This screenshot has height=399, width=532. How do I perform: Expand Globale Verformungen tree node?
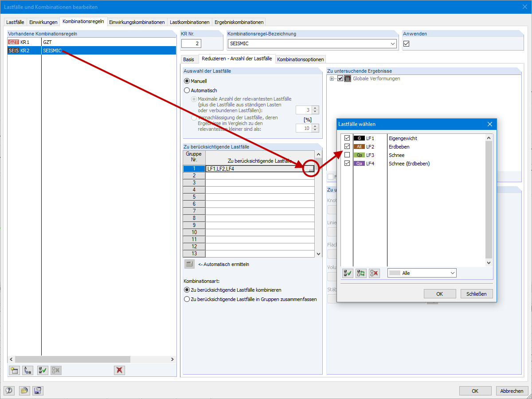tap(332, 78)
